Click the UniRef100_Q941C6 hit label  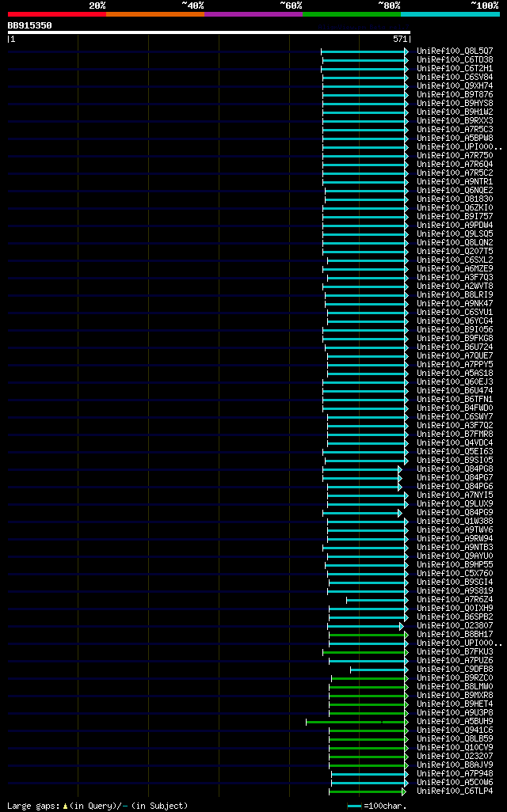(456, 730)
